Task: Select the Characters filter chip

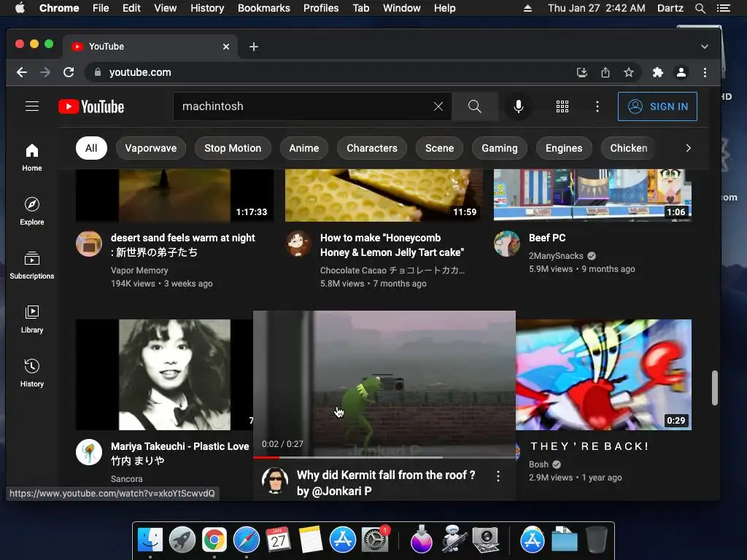Action: click(x=371, y=148)
